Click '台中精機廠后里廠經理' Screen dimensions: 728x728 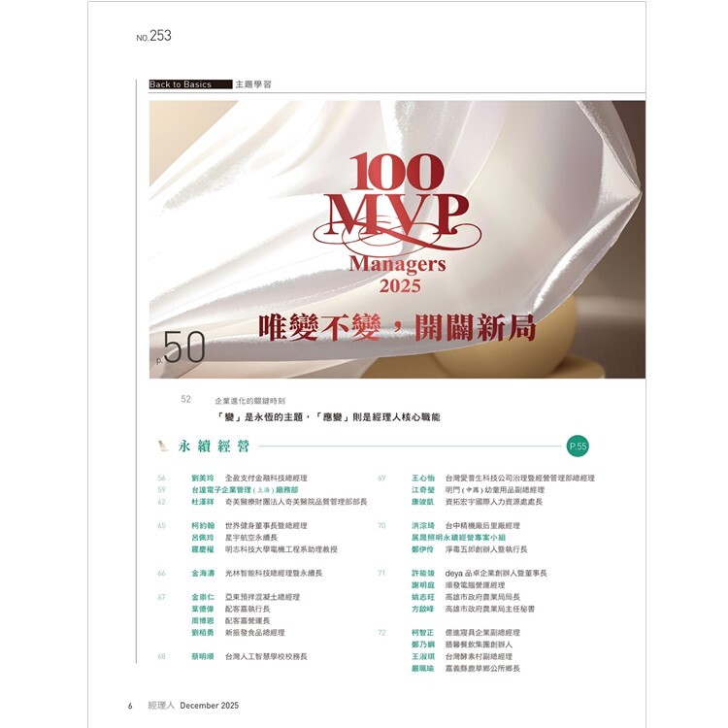point(482,525)
